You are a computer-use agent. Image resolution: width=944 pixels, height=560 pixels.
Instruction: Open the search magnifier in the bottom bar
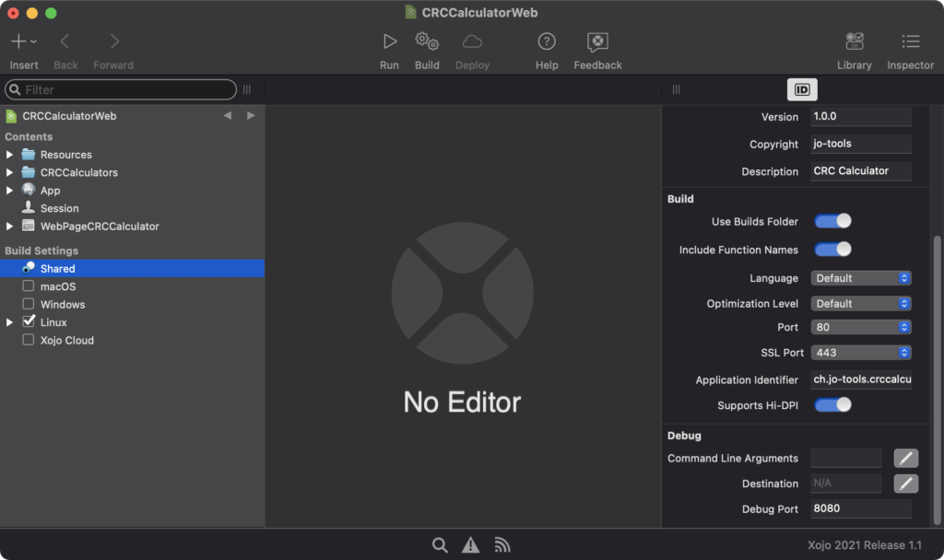(440, 545)
